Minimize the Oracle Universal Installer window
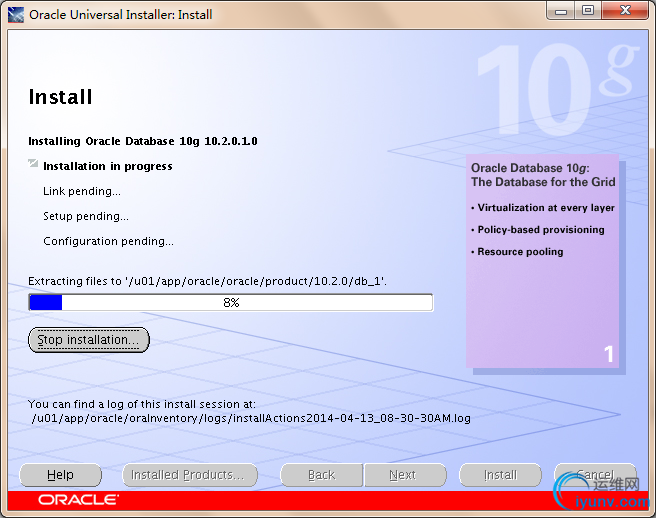The height and width of the screenshot is (518, 656). point(561,11)
